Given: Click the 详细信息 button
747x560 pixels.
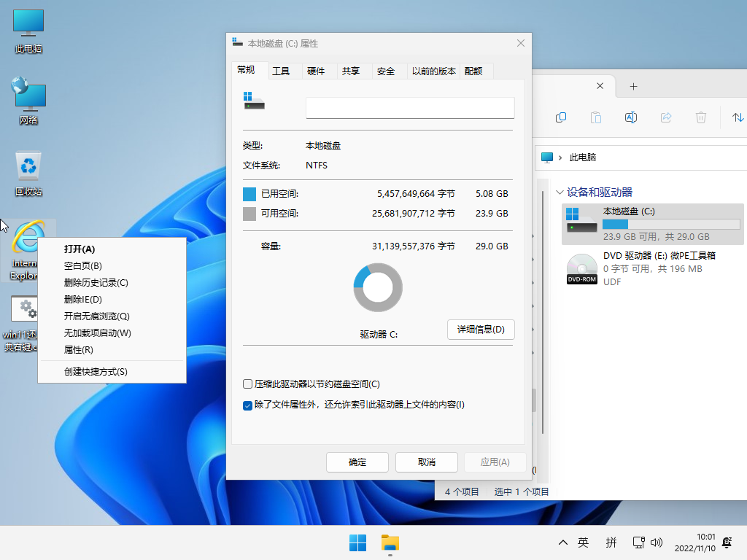Looking at the screenshot, I should (480, 330).
